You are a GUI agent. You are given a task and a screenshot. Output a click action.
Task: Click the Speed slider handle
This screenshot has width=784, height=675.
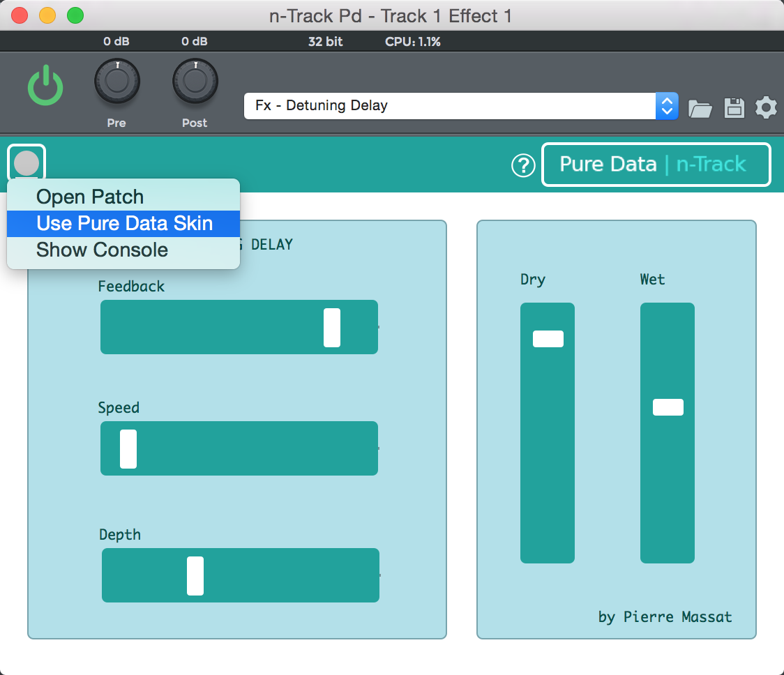pos(128,448)
